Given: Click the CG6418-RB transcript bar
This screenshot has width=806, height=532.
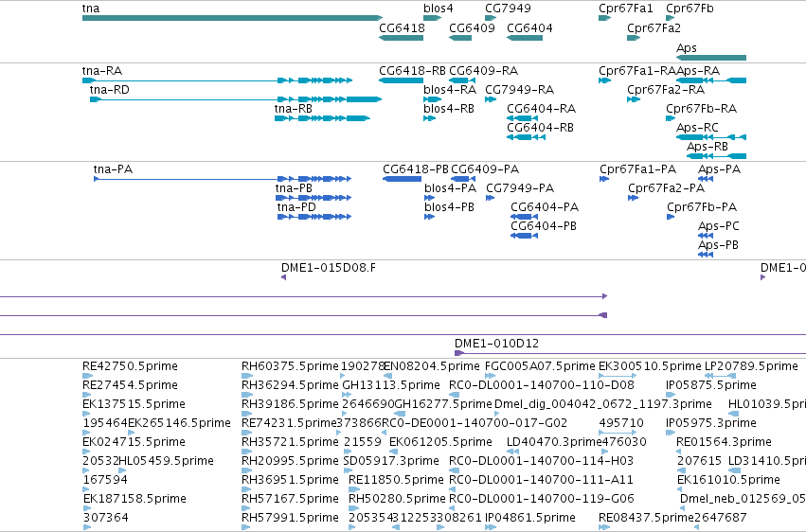Looking at the screenshot, I should [x=401, y=80].
